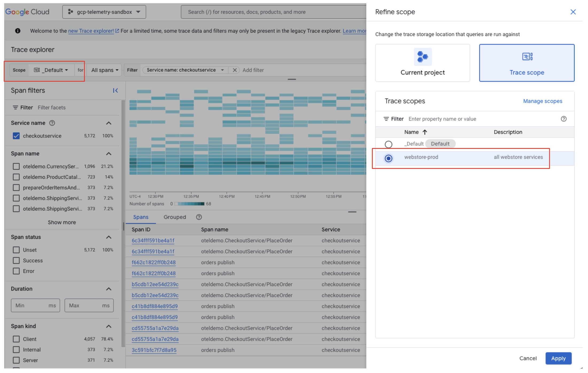Close the Refine scope panel
Screen dimensions: 588x373
tap(573, 12)
